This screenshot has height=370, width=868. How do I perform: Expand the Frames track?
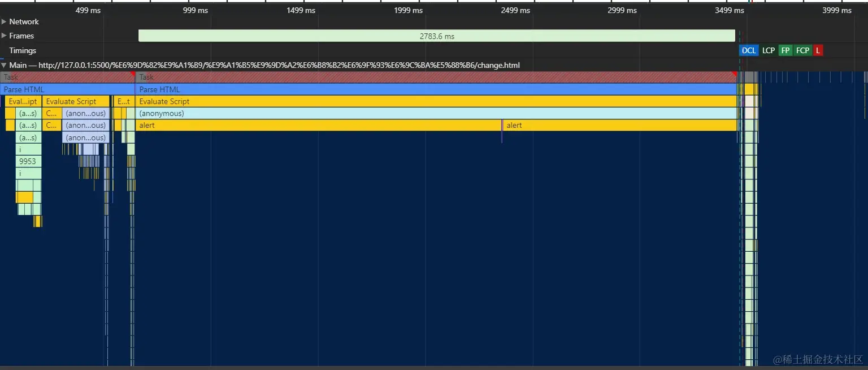[x=4, y=36]
